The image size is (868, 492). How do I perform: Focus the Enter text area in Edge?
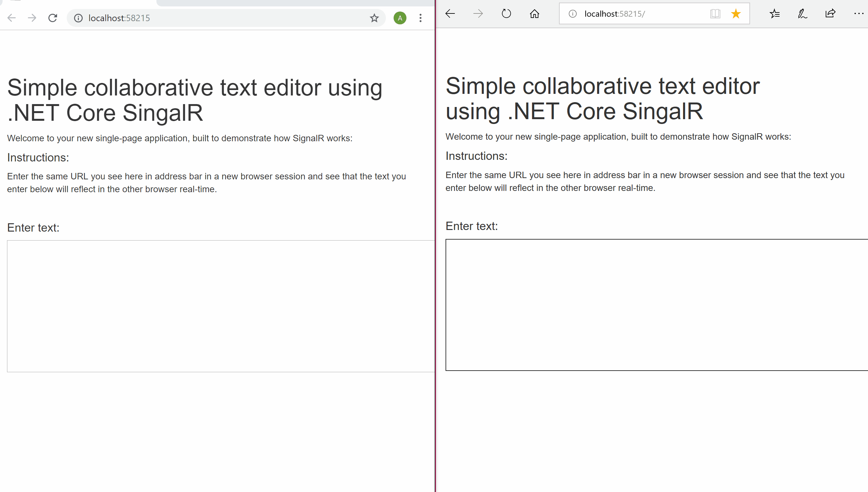click(x=656, y=305)
